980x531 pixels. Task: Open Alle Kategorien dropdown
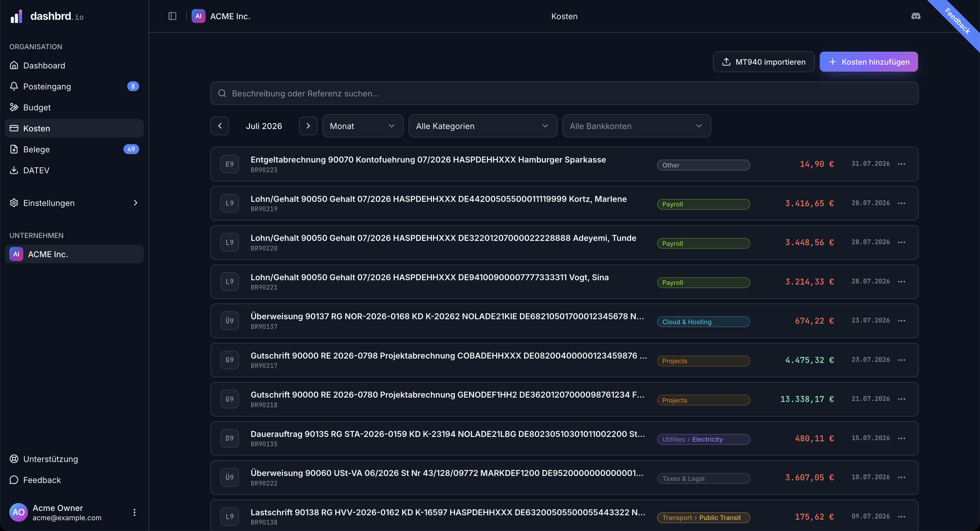[483, 126]
